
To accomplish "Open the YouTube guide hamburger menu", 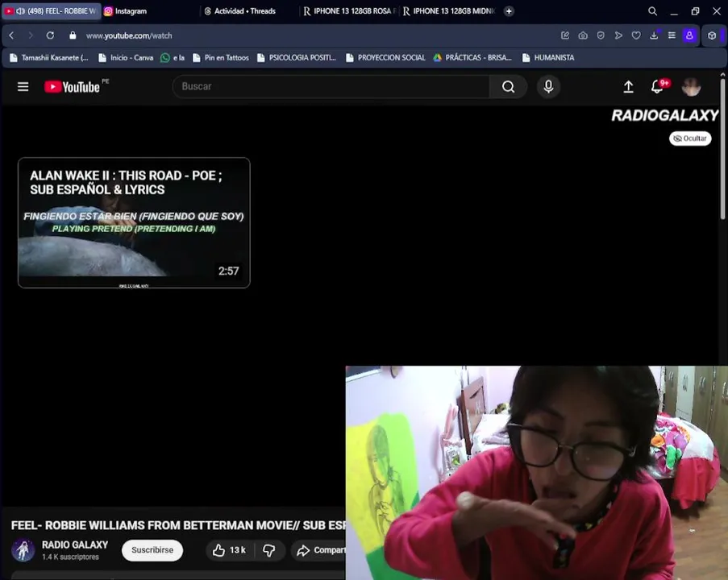I will point(23,87).
